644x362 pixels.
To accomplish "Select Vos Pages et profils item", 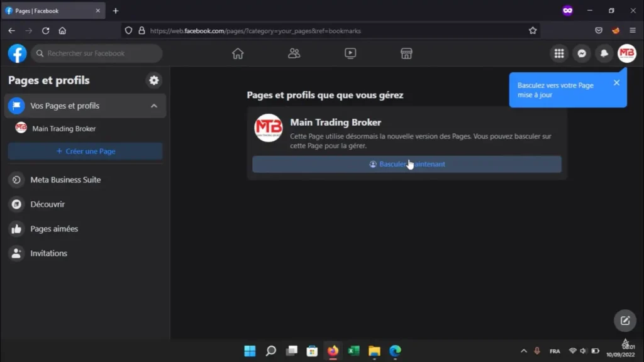I will 86,106.
